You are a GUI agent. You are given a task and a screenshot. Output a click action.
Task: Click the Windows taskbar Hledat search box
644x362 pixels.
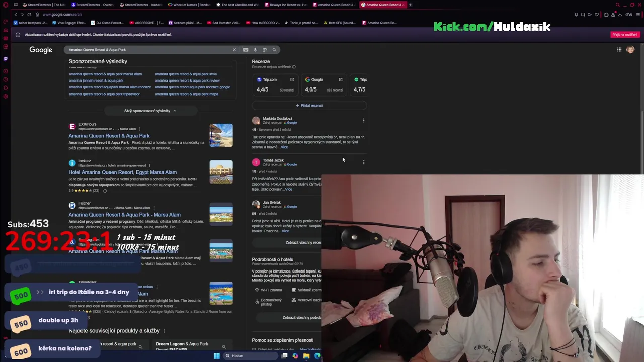click(x=251, y=356)
